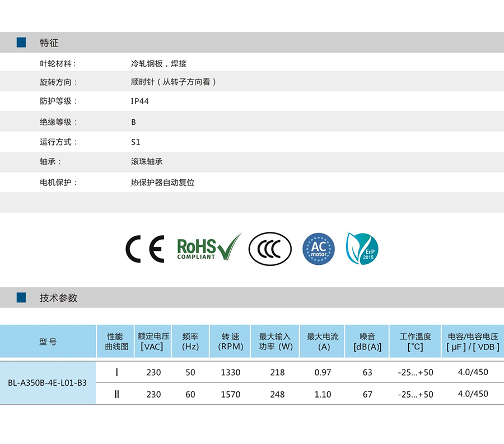
Task: Click the current value 0.97
Action: click(x=323, y=372)
